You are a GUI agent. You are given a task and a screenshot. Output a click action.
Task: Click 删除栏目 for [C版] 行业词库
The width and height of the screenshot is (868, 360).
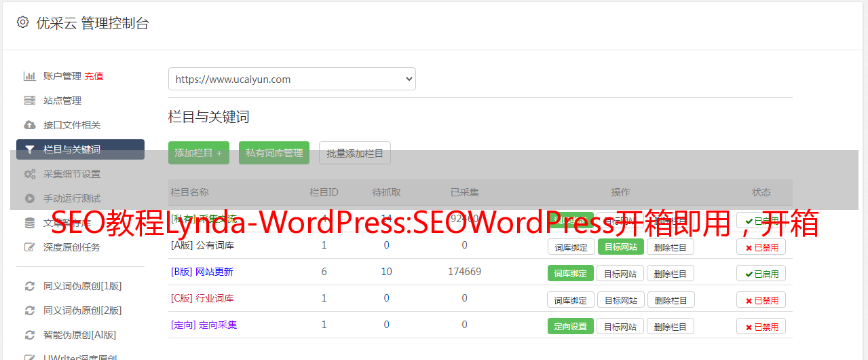point(671,300)
